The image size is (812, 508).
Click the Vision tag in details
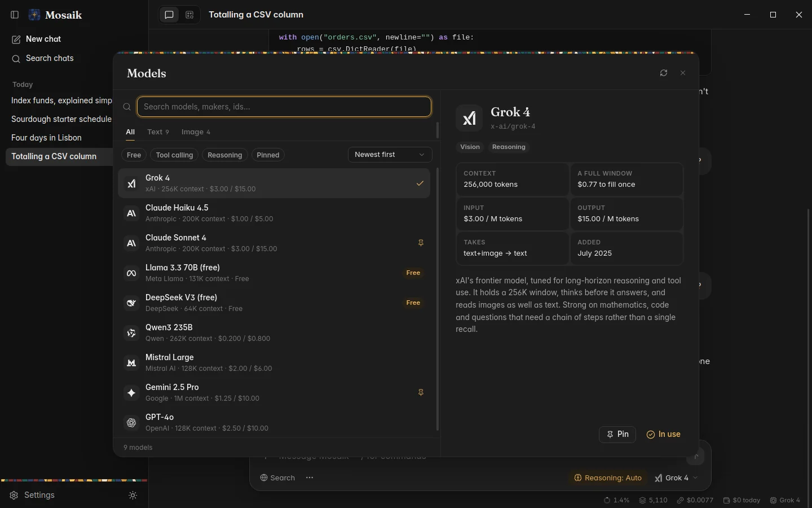pyautogui.click(x=470, y=147)
